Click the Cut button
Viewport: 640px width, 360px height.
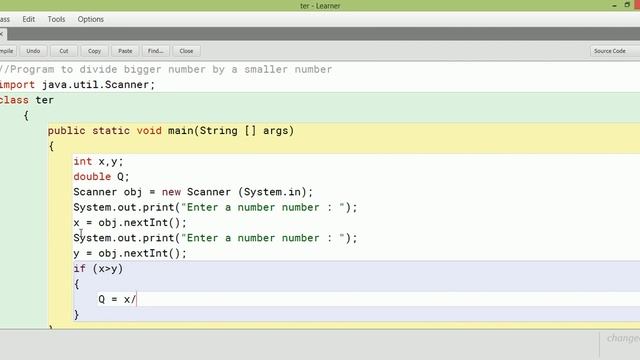pyautogui.click(x=64, y=51)
